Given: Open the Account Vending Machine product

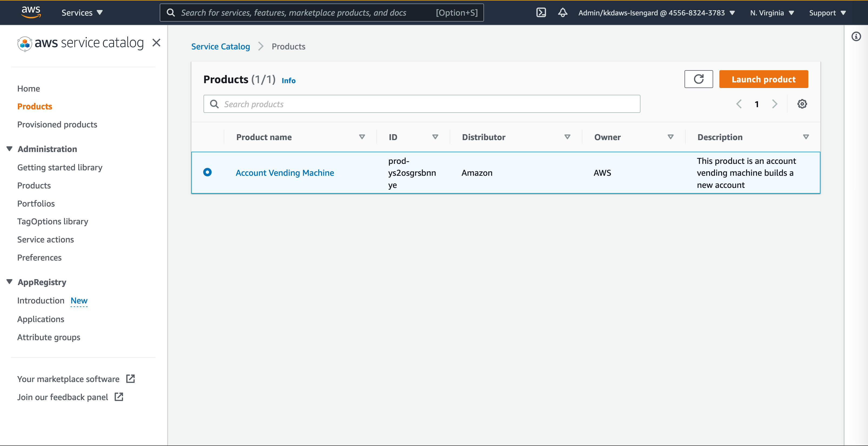Looking at the screenshot, I should point(285,172).
